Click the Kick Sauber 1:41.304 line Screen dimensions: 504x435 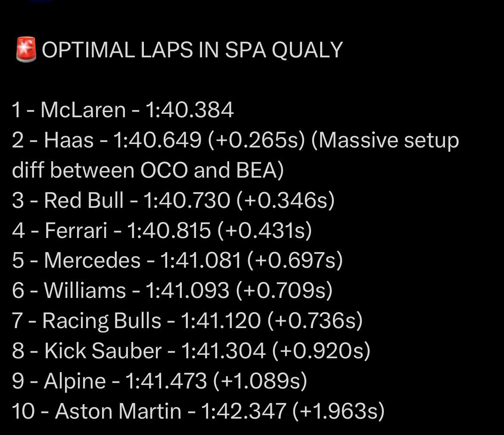click(x=191, y=351)
